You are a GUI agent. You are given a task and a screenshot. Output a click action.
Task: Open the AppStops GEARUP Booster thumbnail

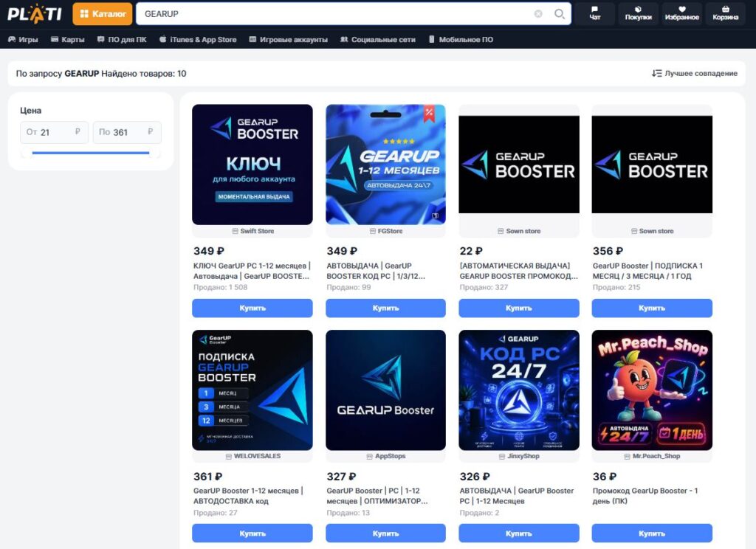click(x=385, y=390)
